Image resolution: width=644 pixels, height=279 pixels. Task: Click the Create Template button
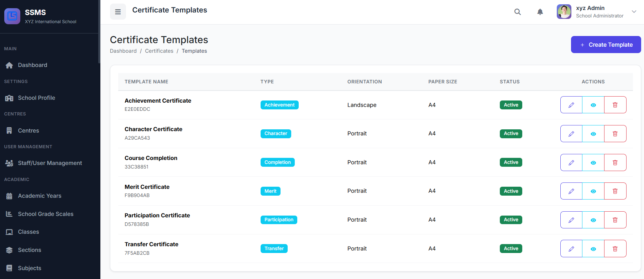606,45
